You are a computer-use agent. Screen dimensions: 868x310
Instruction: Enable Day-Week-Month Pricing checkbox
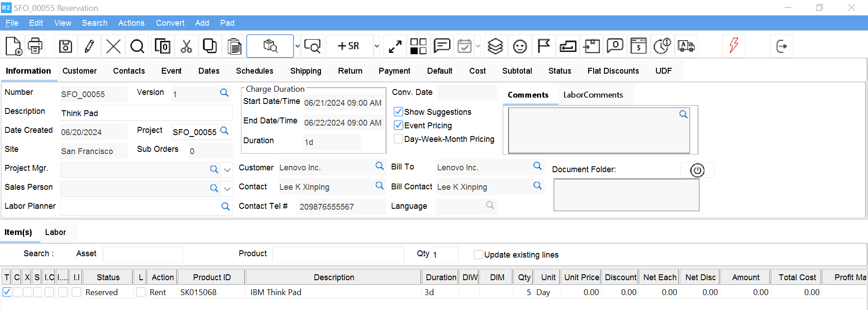[x=398, y=139]
